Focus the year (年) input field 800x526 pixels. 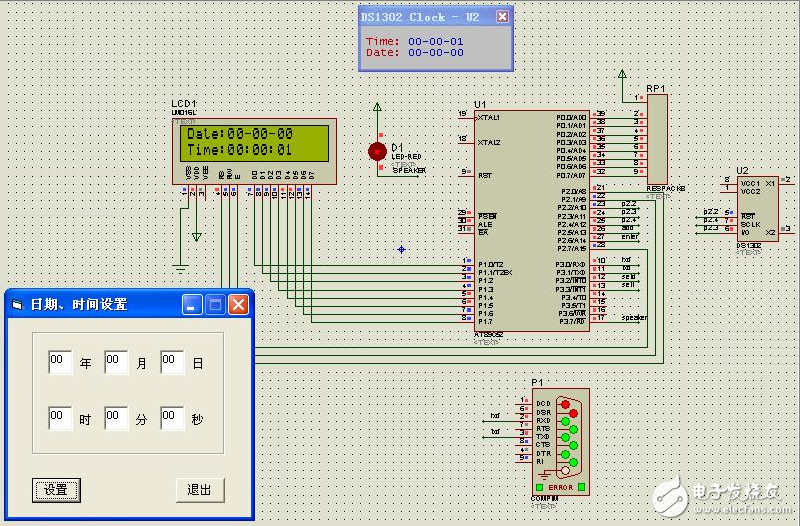[x=60, y=361]
